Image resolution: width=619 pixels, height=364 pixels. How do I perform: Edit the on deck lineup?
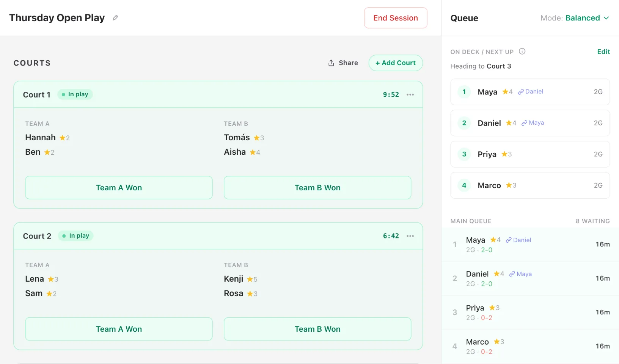[603, 52]
